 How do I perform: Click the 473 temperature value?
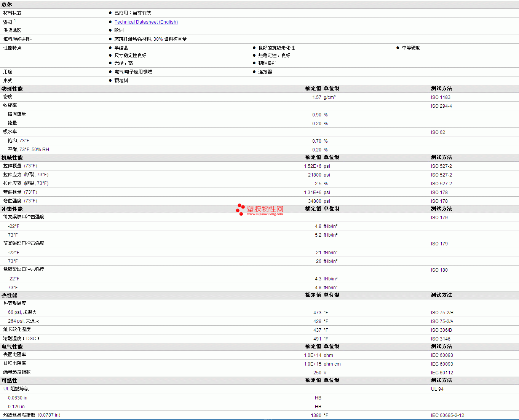tap(318, 313)
